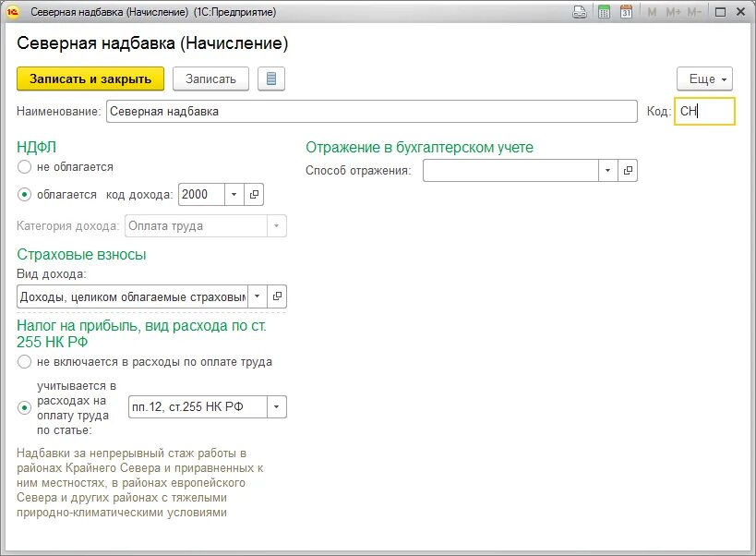Viewport: 756px width, 556px height.
Task: Open the calendar icon in title bar
Action: tap(626, 12)
